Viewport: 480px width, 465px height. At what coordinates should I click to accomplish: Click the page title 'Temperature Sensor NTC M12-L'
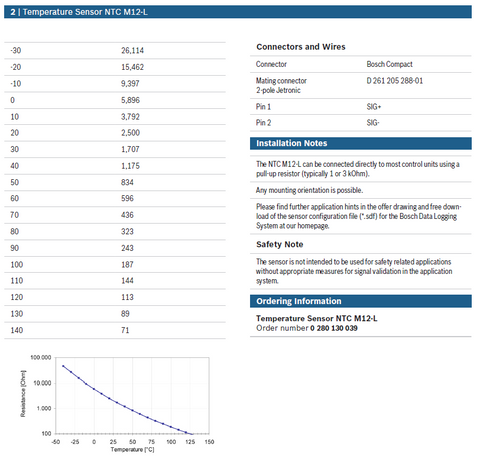pyautogui.click(x=85, y=12)
